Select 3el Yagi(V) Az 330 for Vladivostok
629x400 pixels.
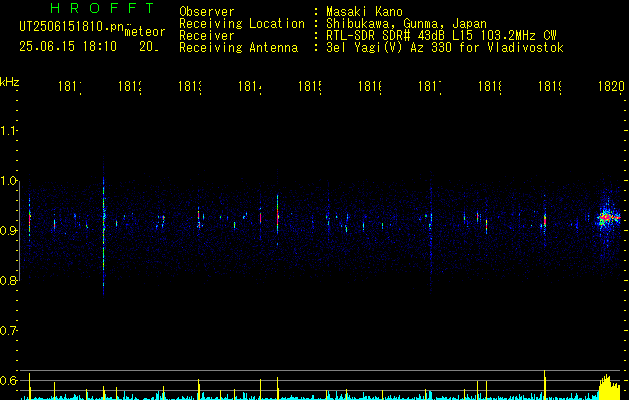pyautogui.click(x=445, y=48)
